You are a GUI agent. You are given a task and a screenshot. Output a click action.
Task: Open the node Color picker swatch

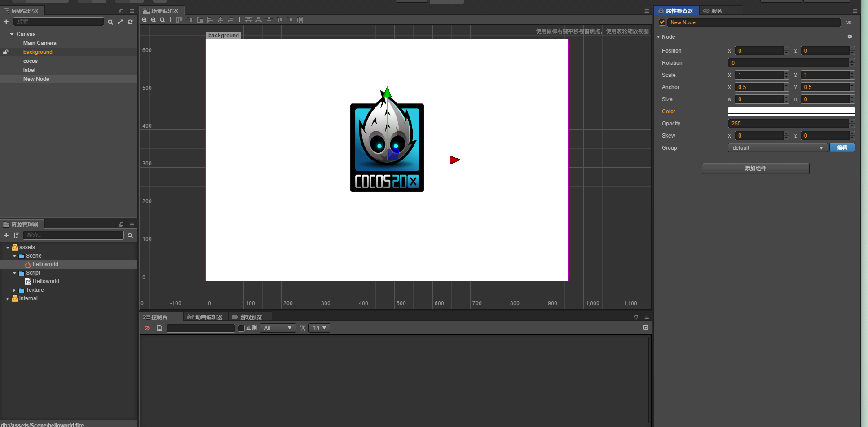(x=791, y=111)
